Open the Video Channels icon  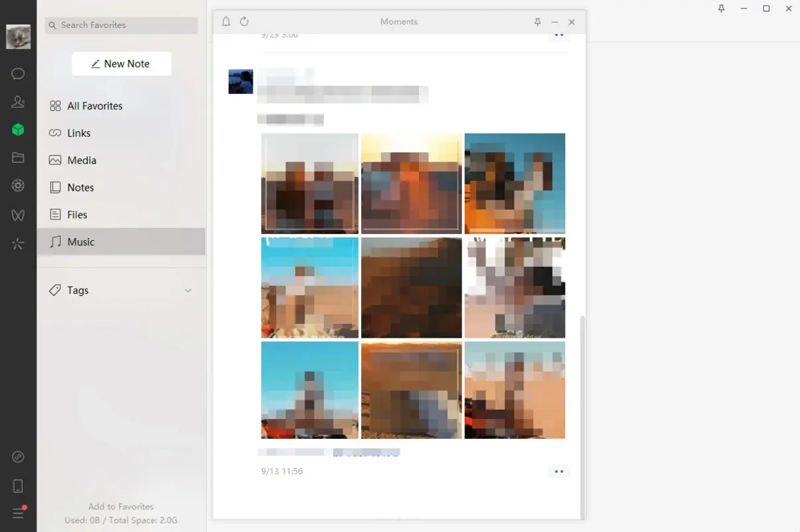[x=18, y=215]
